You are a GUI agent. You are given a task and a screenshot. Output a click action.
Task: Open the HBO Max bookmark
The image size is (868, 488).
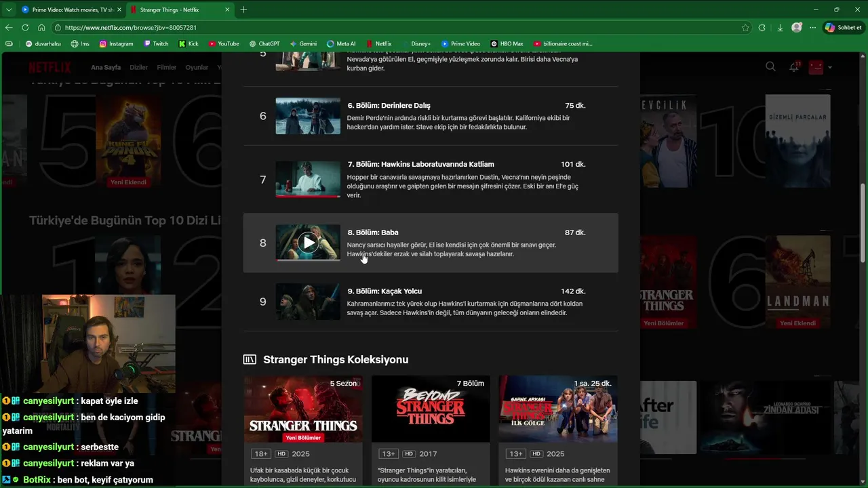(507, 43)
